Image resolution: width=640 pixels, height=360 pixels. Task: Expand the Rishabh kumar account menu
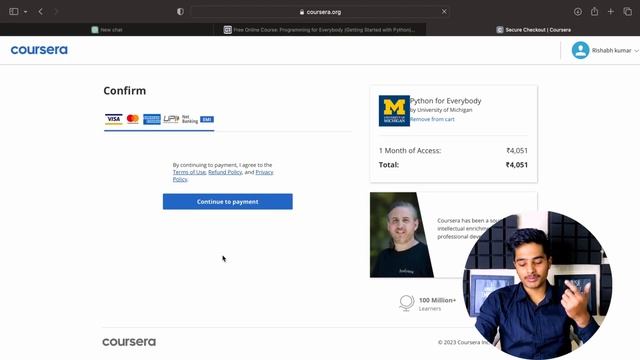coord(615,51)
